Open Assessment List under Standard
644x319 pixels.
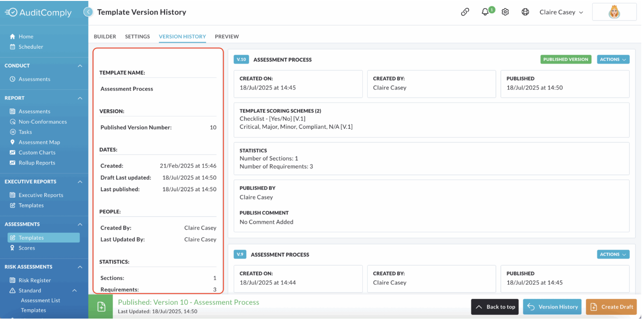point(40,301)
